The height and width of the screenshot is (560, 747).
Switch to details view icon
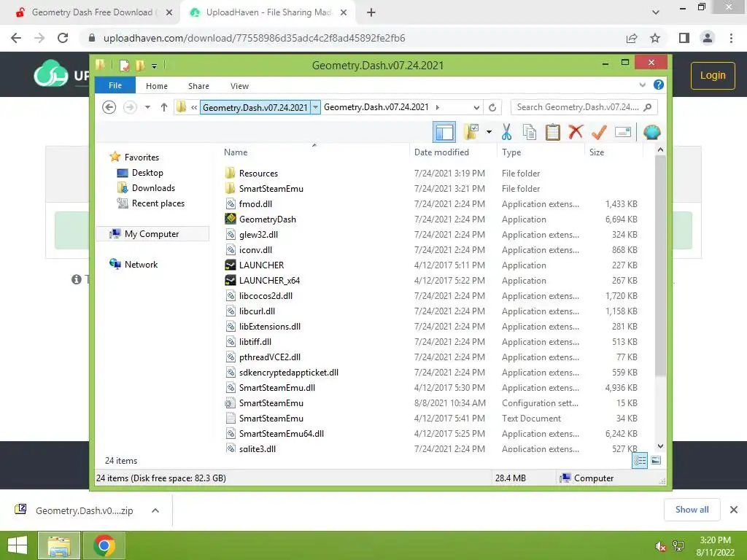point(640,461)
